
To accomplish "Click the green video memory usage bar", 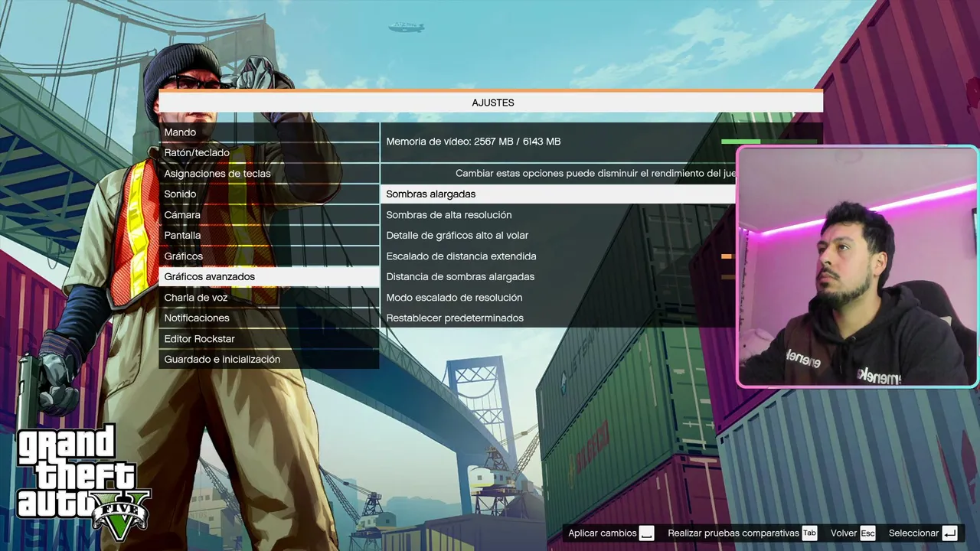I will pos(769,142).
